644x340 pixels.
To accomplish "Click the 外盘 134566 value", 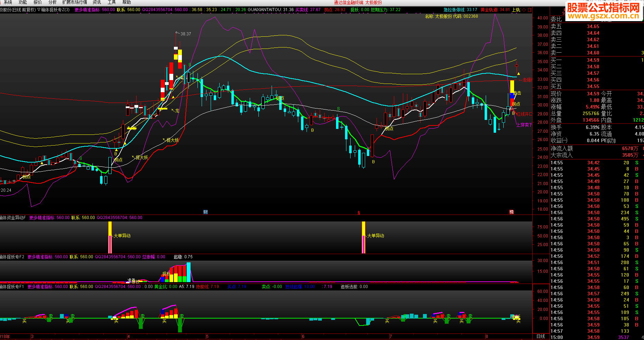I will [591, 120].
